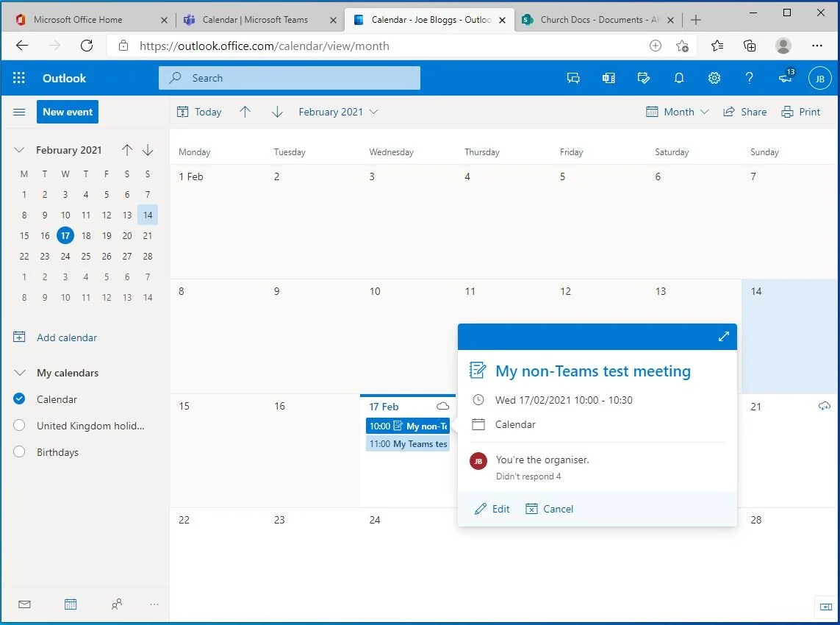Viewport: 840px width, 625px height.
Task: Switch to Mail module icon
Action: (x=24, y=604)
